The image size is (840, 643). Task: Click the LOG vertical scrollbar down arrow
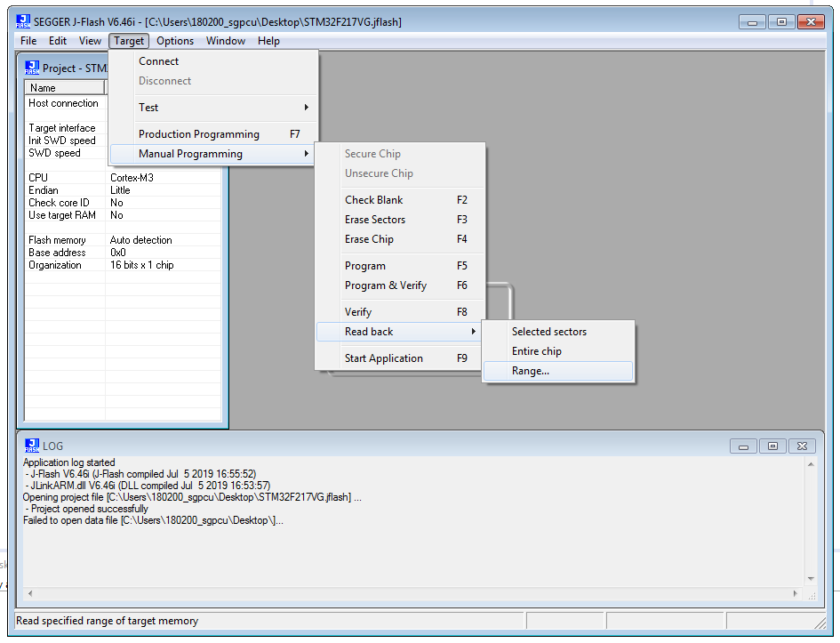[x=811, y=579]
